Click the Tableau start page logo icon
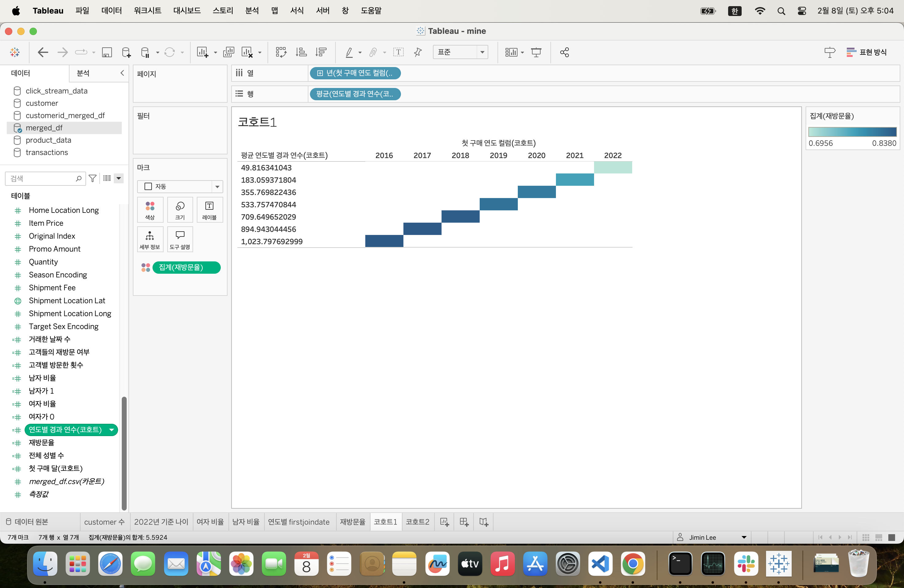The width and height of the screenshot is (904, 588). pos(15,52)
